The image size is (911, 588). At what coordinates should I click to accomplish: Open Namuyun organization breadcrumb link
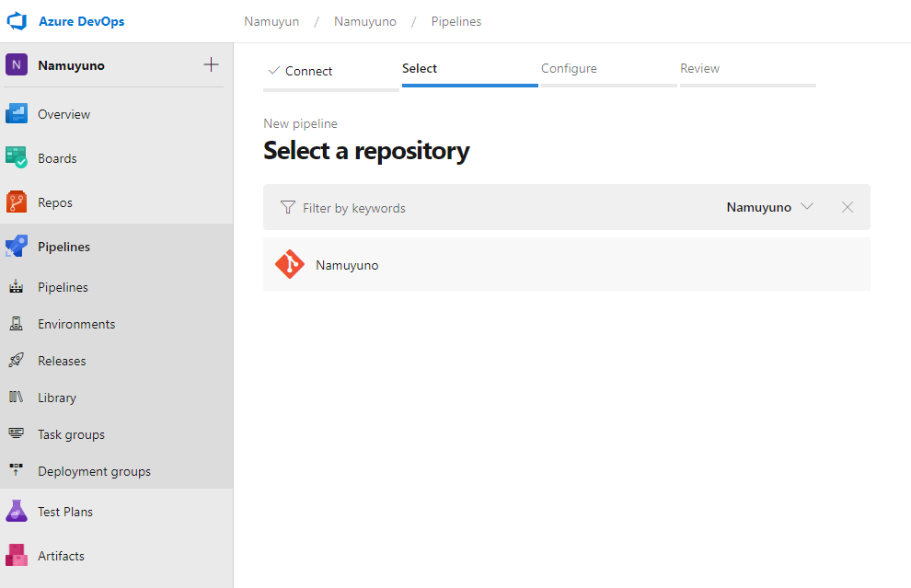pyautogui.click(x=271, y=21)
